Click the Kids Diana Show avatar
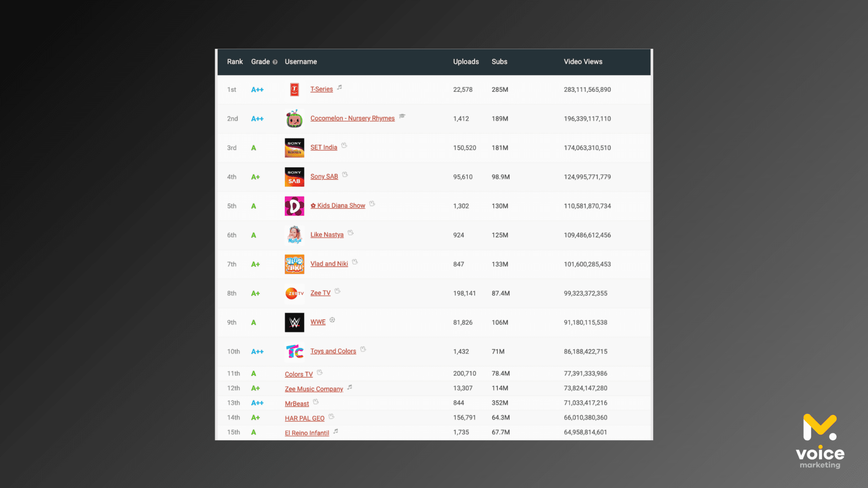Screen dimensions: 868x488 [x=294, y=206]
